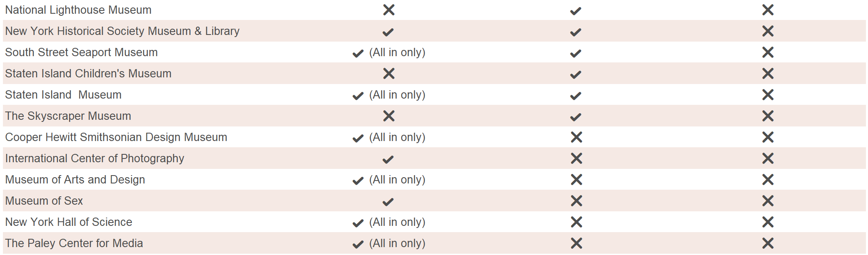The height and width of the screenshot is (255, 868).
Task: Click the middle-column checkmark for National Lighthouse Museum
Action: [575, 11]
